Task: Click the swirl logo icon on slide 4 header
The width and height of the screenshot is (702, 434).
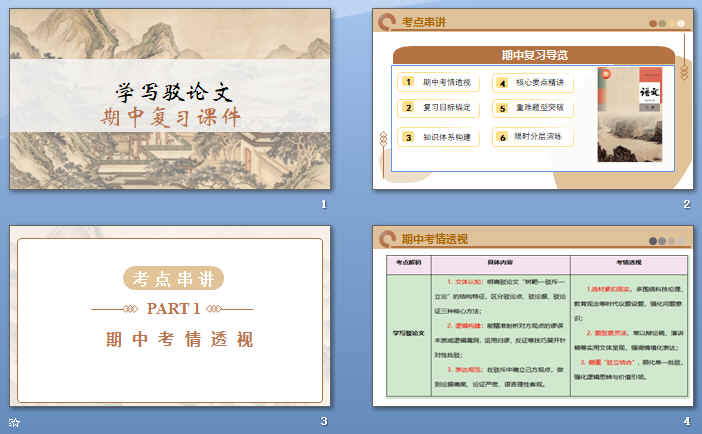Action: coord(387,239)
